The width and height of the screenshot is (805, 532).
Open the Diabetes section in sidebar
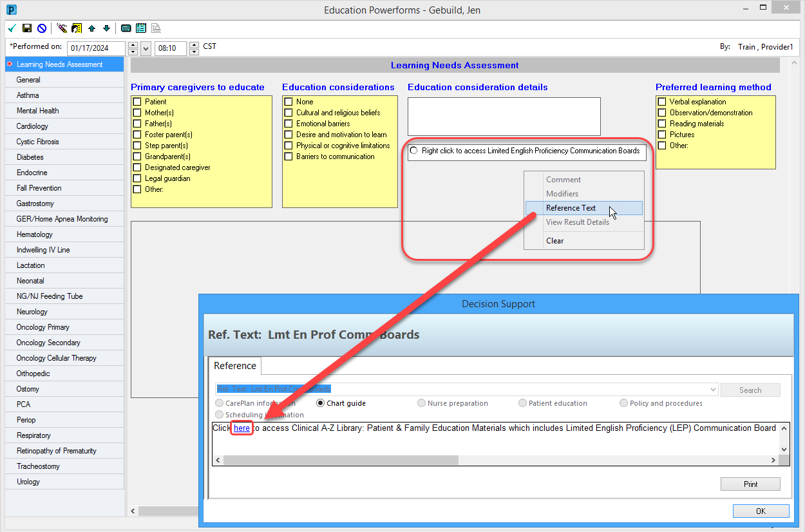pos(30,157)
